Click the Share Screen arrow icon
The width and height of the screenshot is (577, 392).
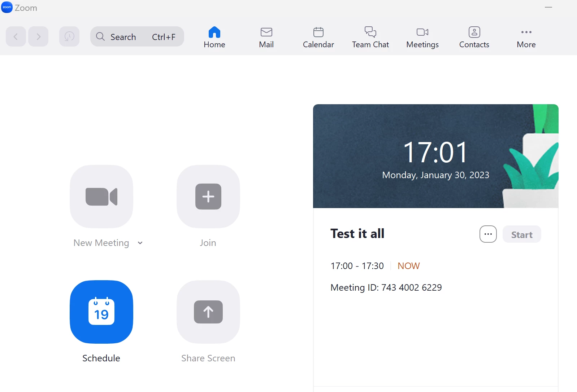click(x=208, y=312)
